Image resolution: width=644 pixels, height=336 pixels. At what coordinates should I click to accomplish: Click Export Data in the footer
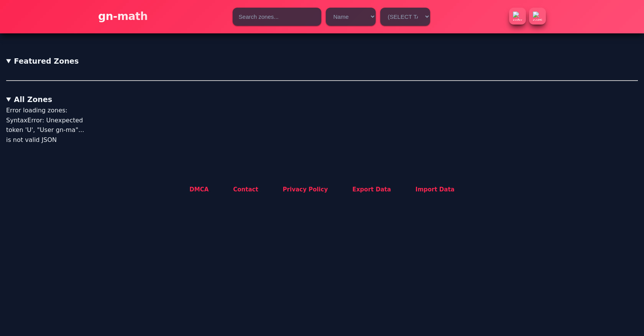coord(371,189)
